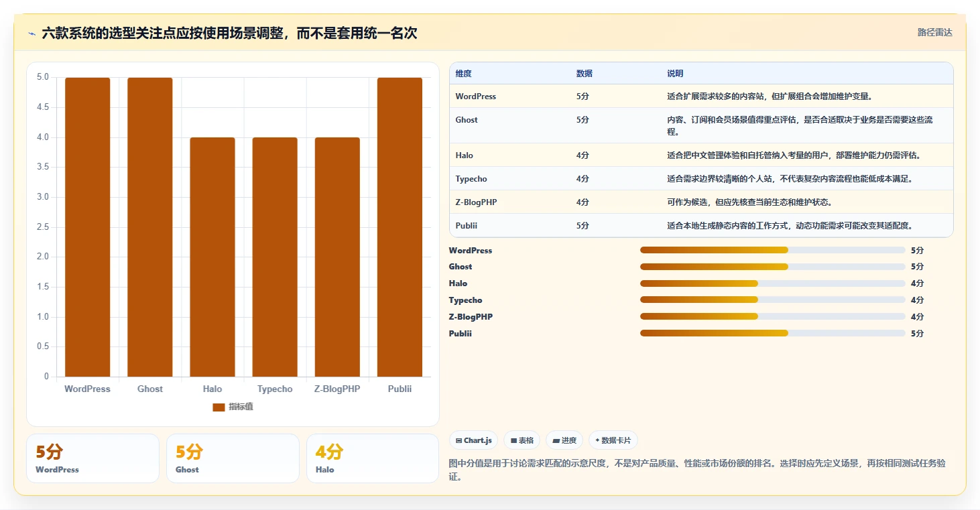The width and height of the screenshot is (980, 510).
Task: Click the Halo description about 中文管理体验
Action: 794,155
